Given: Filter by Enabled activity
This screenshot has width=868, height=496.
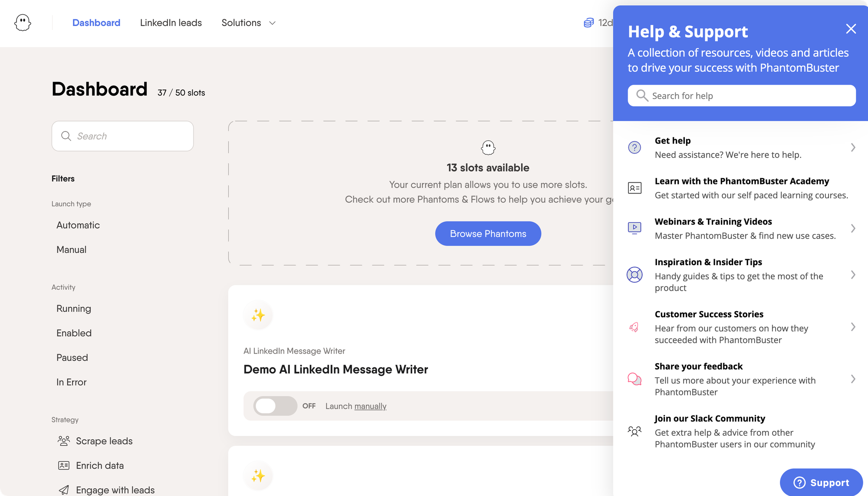Looking at the screenshot, I should 74,333.
